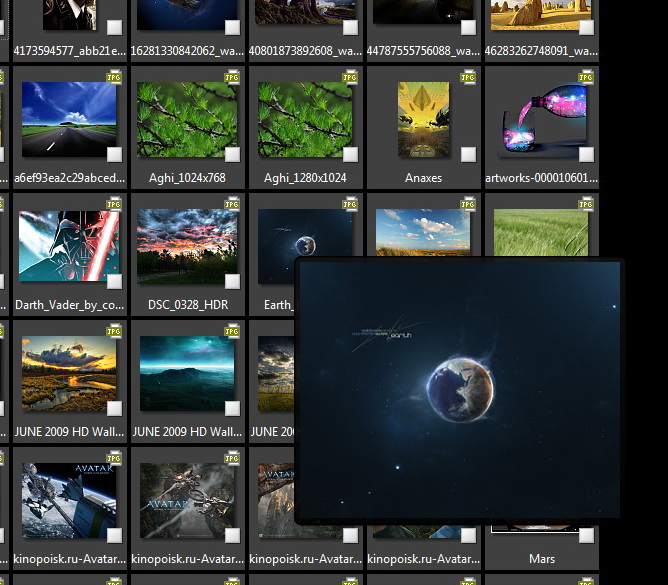This screenshot has height=585, width=668.
Task: Select checkbox on Avatar spaceship image
Action: pyautogui.click(x=114, y=535)
